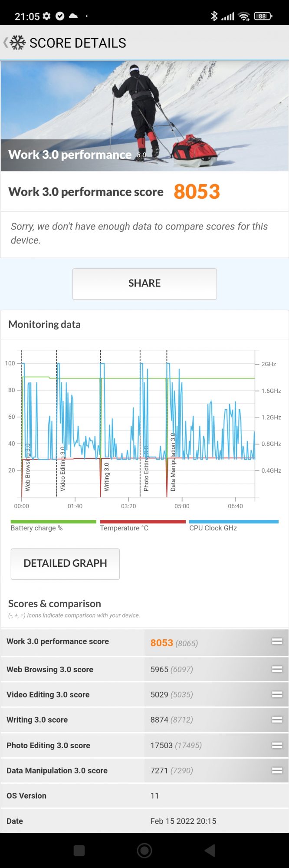Tap the back snowflake icon in header
The width and height of the screenshot is (289, 868).
coord(16,43)
